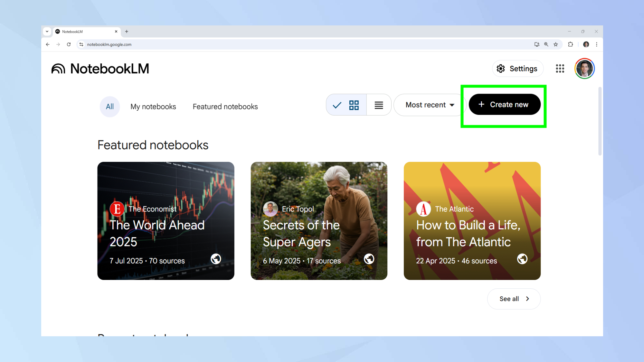Open Google apps grid launcher
This screenshot has height=362, width=644.
coord(560,69)
